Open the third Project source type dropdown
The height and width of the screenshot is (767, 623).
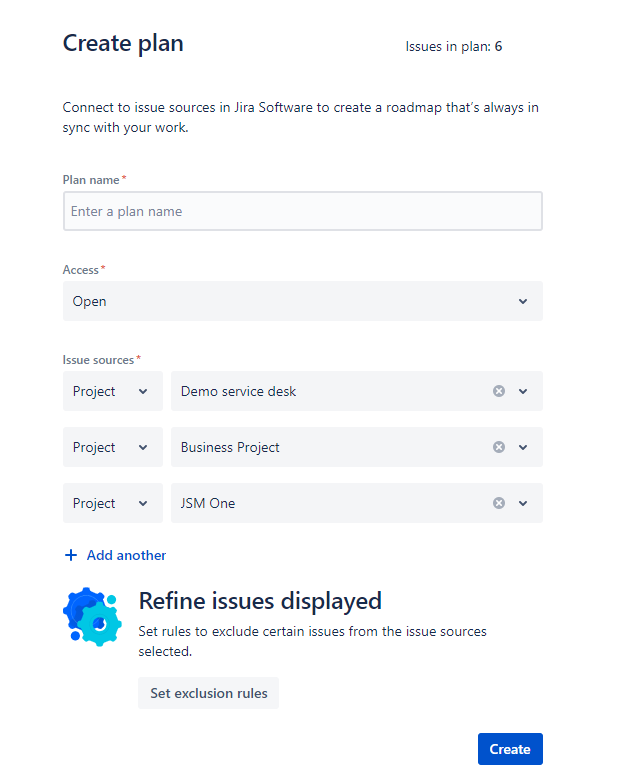click(113, 503)
